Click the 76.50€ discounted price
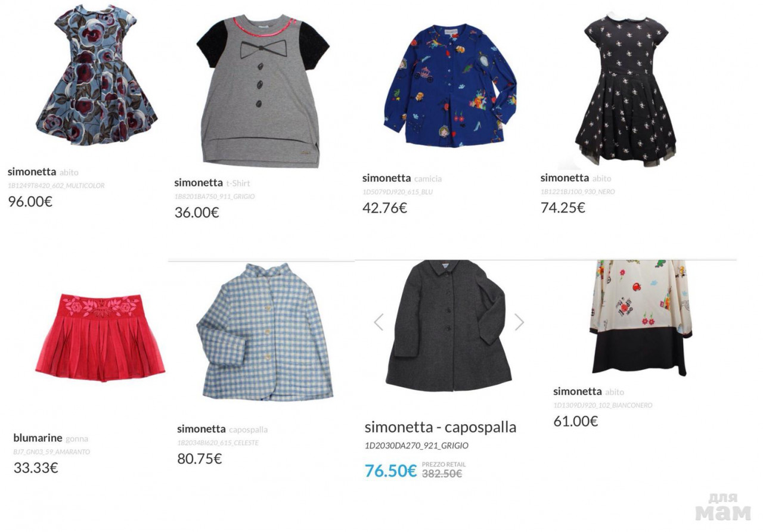 tap(390, 471)
